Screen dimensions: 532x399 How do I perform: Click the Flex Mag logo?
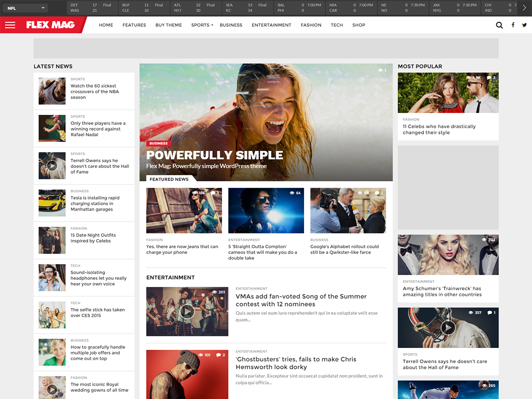tap(51, 25)
